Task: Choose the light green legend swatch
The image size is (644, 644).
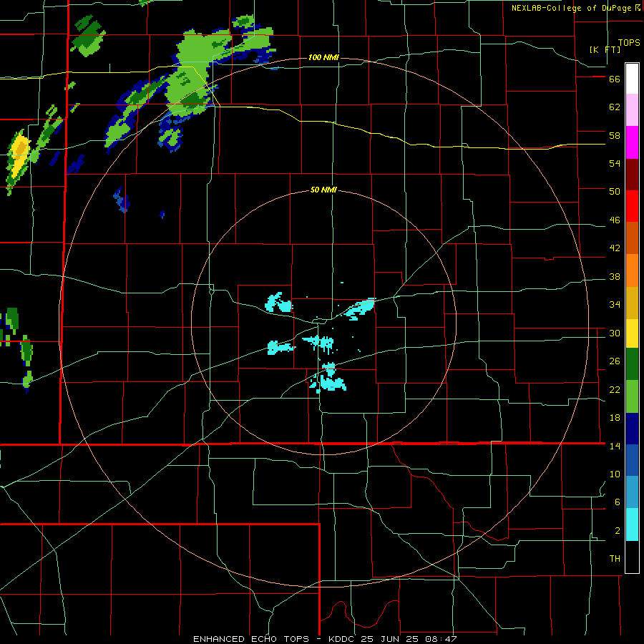Action: tap(632, 396)
